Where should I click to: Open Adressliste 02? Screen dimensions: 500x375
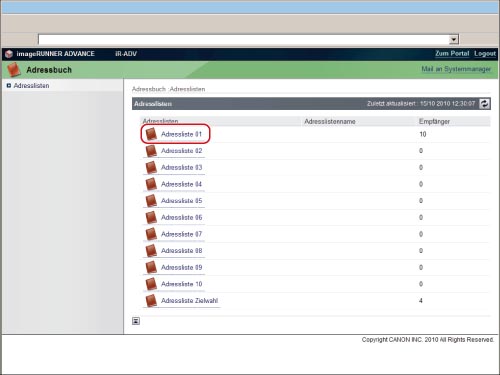coord(182,151)
